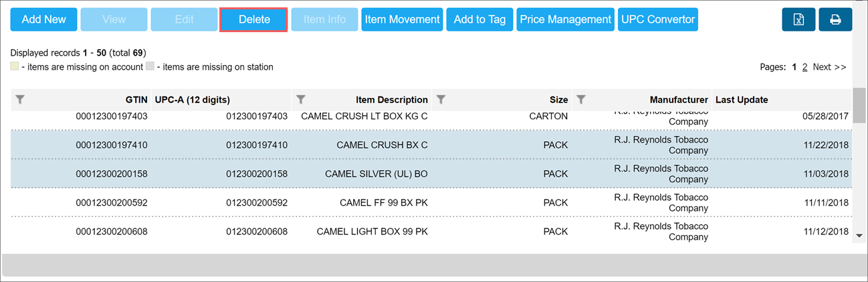Open Item Movement
This screenshot has width=868, height=282.
[x=403, y=19]
